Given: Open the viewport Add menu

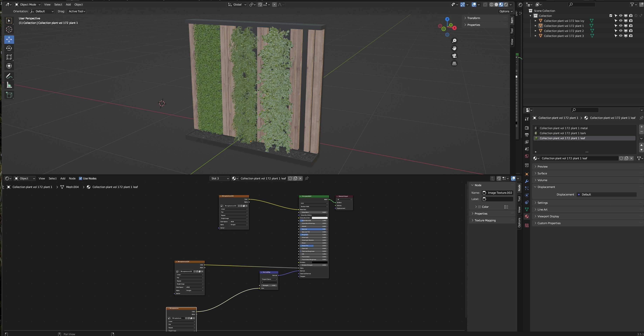Looking at the screenshot, I should tap(68, 5).
